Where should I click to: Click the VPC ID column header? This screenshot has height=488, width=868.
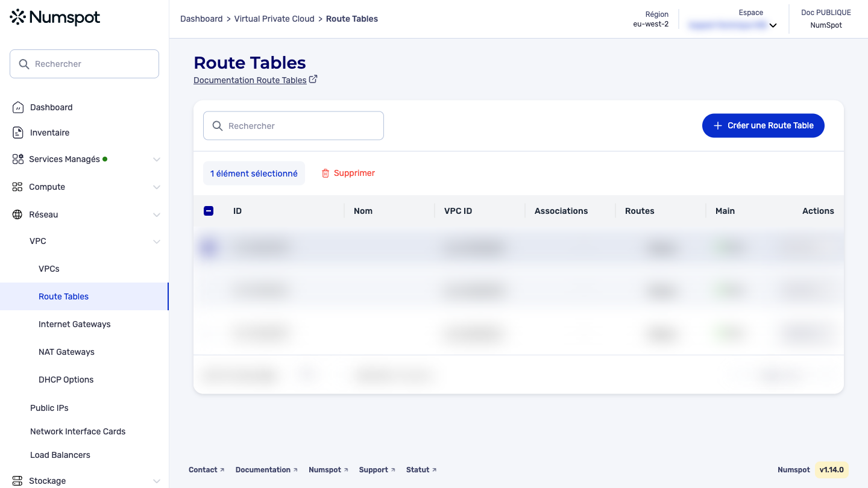458,211
